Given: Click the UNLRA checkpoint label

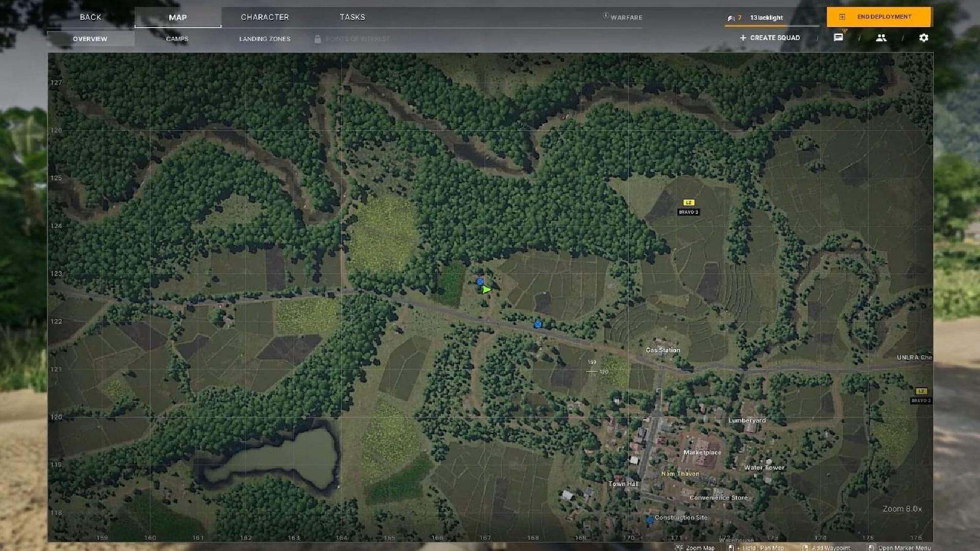Looking at the screenshot, I should click(x=914, y=357).
